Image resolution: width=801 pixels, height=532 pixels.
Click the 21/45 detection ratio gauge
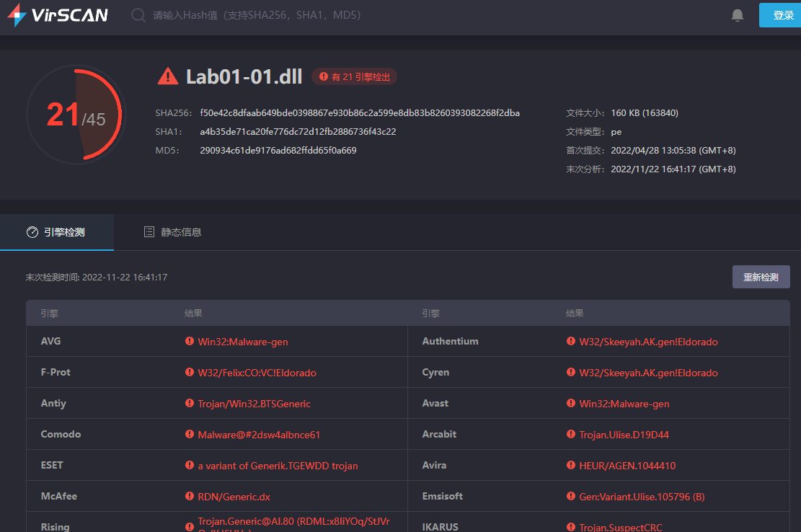coord(76,114)
